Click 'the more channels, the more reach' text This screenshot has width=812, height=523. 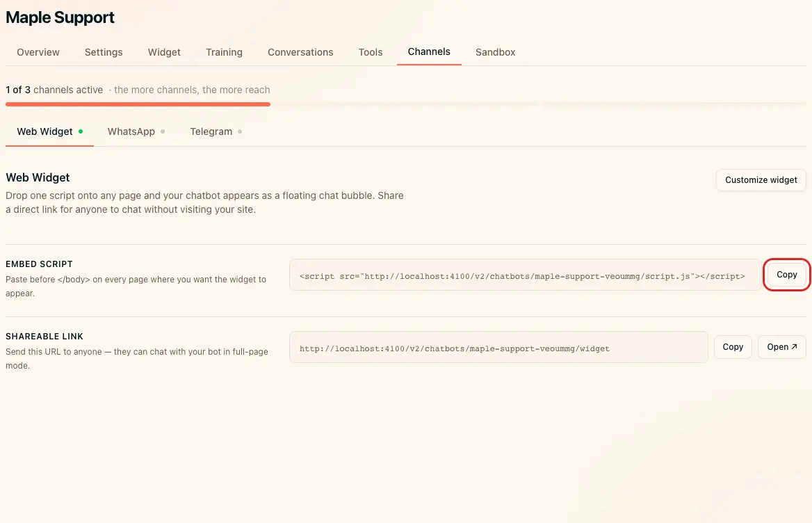coord(192,90)
